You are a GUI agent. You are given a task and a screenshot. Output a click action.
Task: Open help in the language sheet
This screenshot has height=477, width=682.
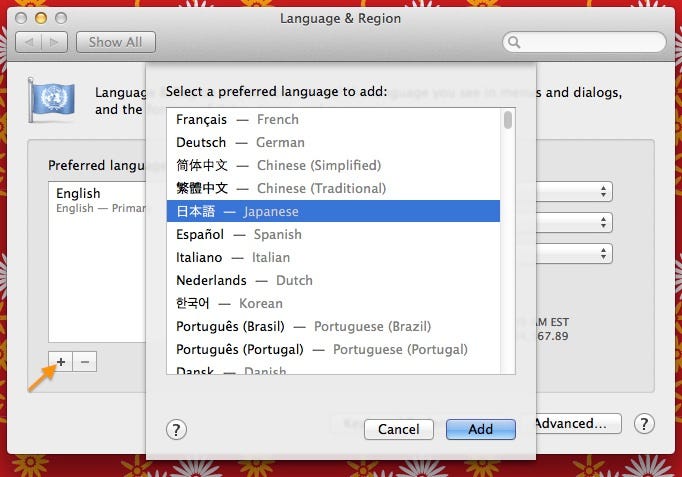point(176,430)
